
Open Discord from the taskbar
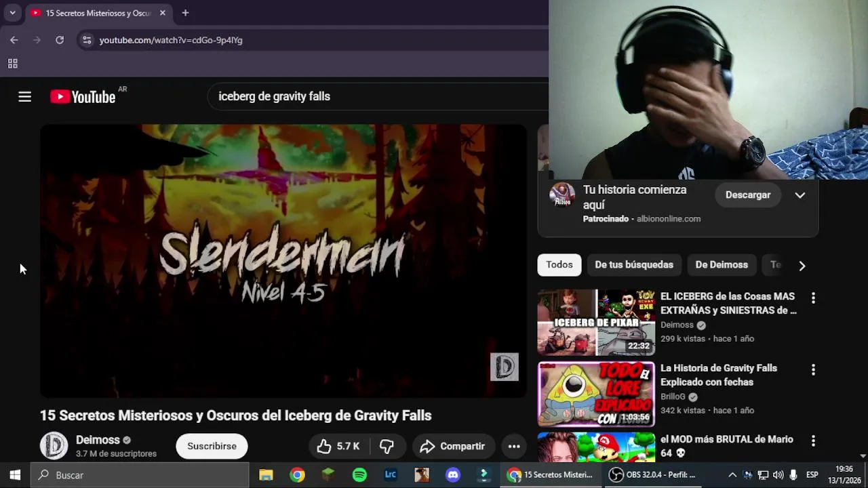pos(453,475)
